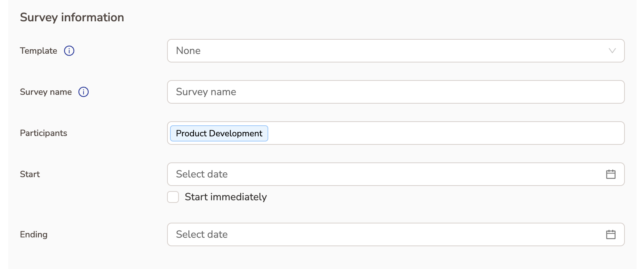The image size is (644, 269).
Task: Select the Product Development participant tag
Action: point(219,133)
